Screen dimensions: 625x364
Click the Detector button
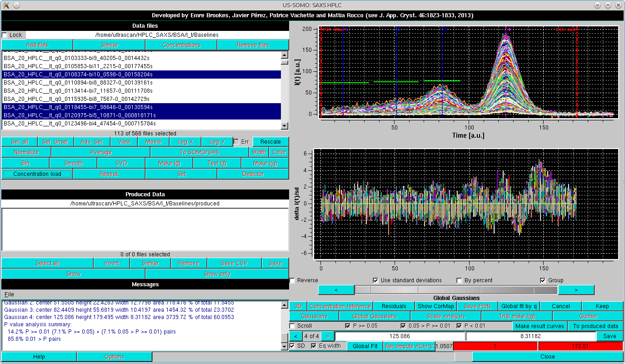[253, 174]
